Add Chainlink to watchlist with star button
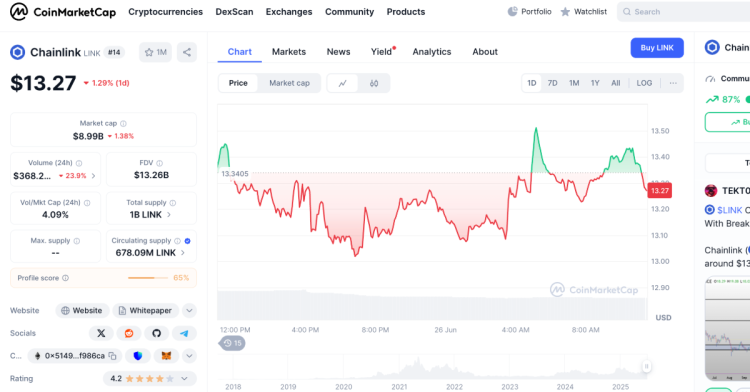Image resolution: width=750 pixels, height=392 pixels. tap(155, 52)
